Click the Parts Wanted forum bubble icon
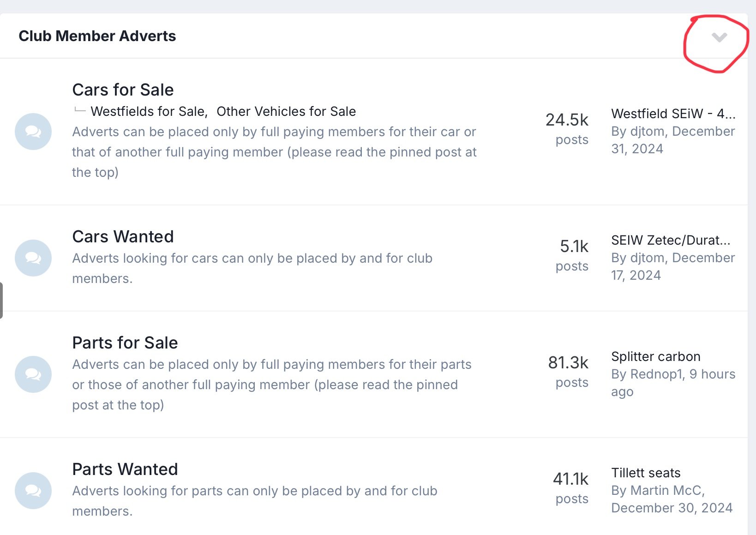The height and width of the screenshot is (535, 756). pyautogui.click(x=33, y=491)
